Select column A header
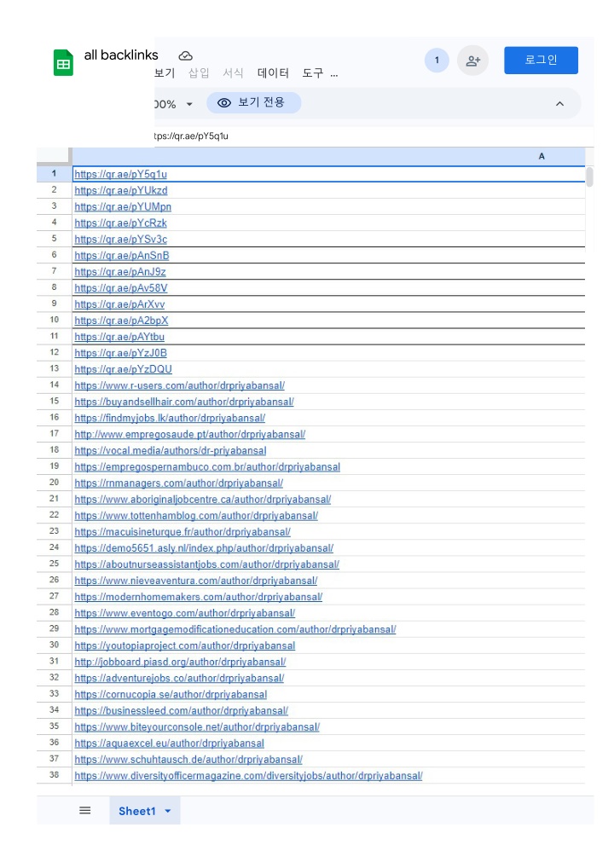 329,156
